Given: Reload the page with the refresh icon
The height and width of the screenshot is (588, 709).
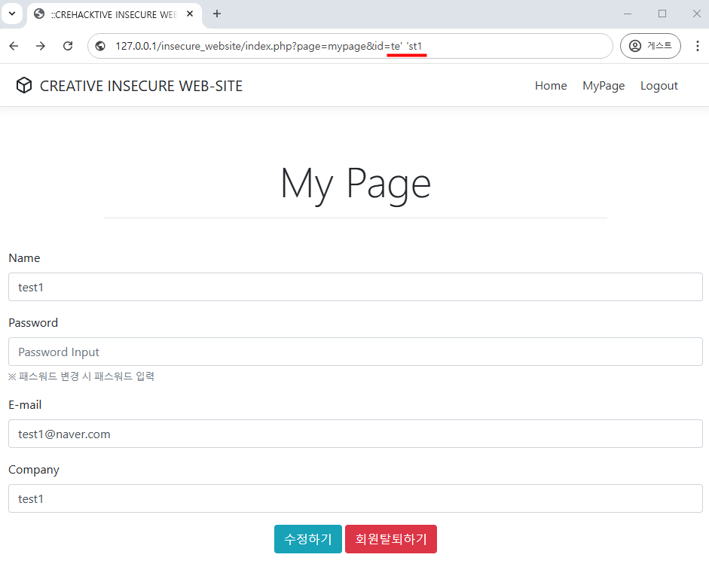Looking at the screenshot, I should click(68, 46).
